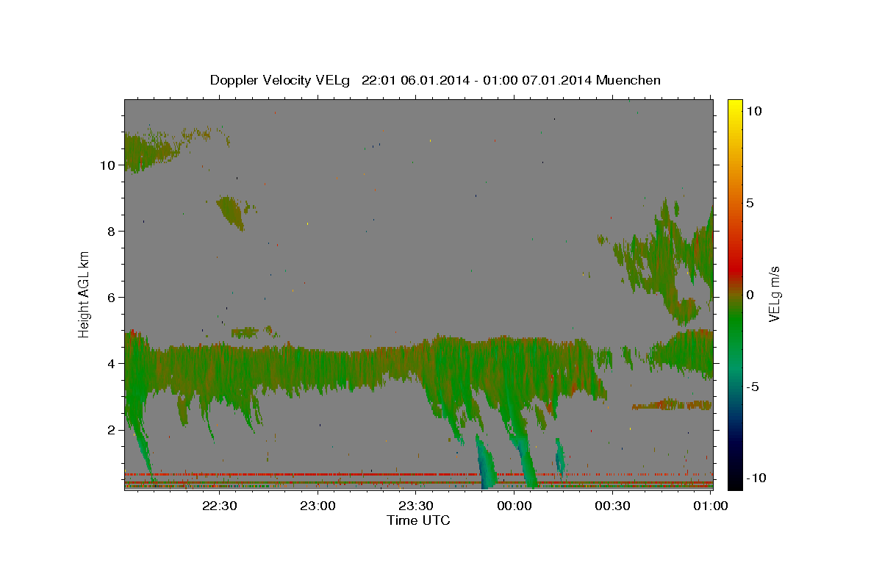The height and width of the screenshot is (588, 882).
Task: Click the "Time UTC" axis label
Action: coord(418,520)
